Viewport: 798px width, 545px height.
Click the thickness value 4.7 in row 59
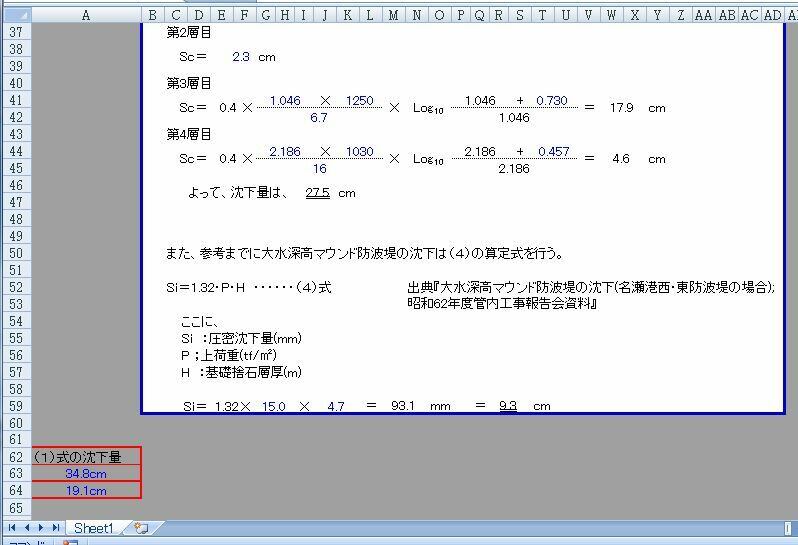pyautogui.click(x=336, y=406)
